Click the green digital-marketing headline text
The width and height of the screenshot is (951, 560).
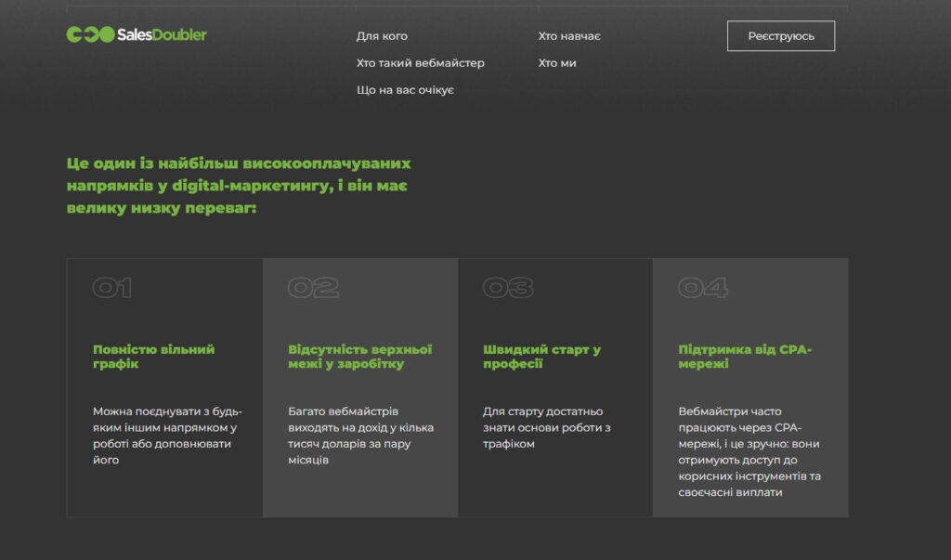click(x=239, y=186)
